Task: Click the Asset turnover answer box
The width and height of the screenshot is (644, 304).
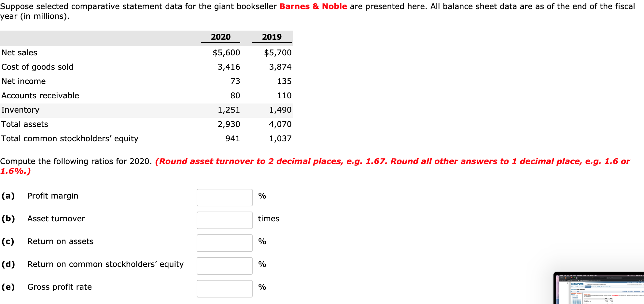Action: point(224,220)
